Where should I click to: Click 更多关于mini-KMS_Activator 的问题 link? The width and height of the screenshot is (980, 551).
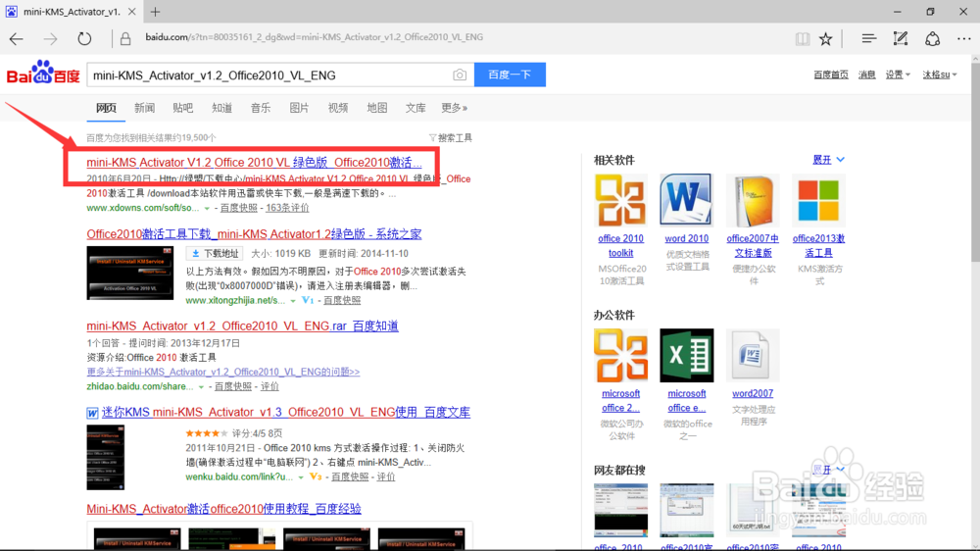pyautogui.click(x=223, y=372)
